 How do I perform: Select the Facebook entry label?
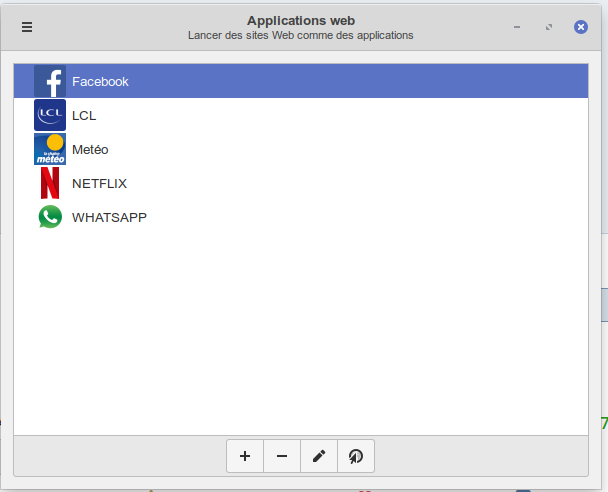100,81
